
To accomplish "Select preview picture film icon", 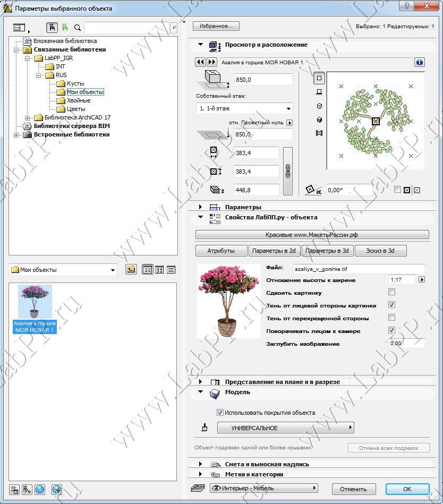I will coord(319,133).
